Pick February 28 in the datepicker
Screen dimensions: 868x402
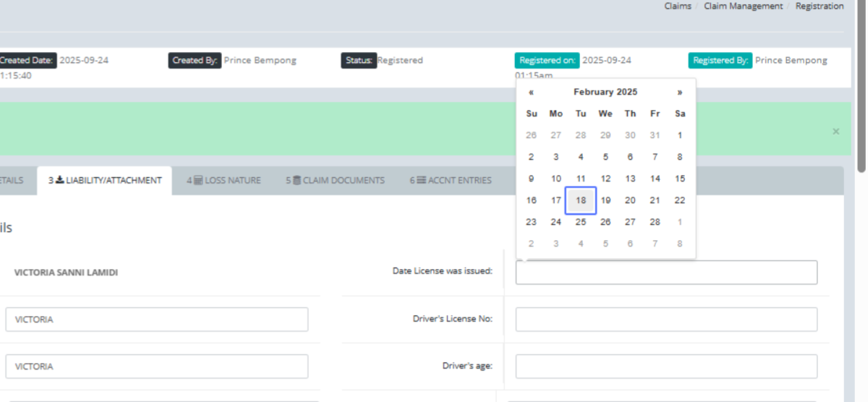coord(655,222)
